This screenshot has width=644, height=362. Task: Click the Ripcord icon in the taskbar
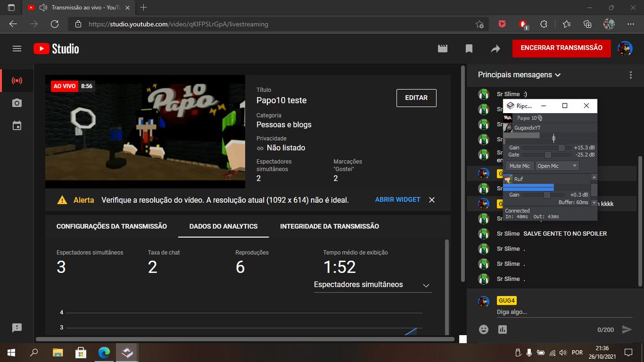coord(127,352)
